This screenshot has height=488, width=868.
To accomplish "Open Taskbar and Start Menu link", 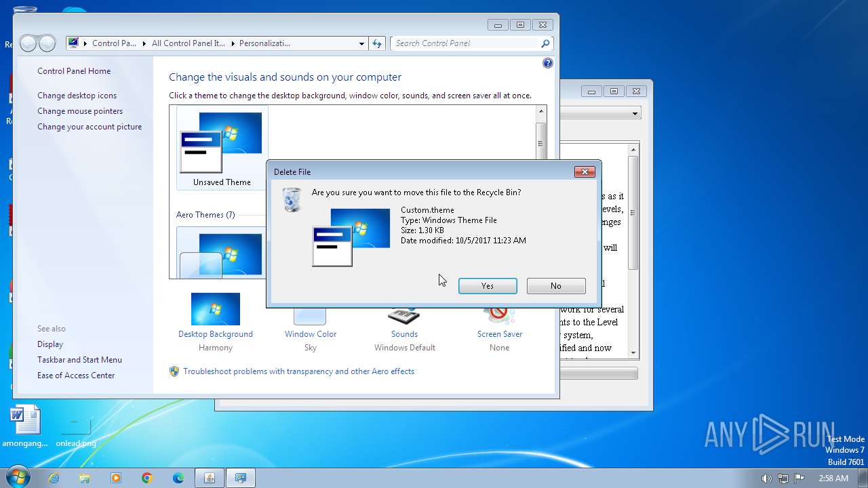I will click(80, 360).
